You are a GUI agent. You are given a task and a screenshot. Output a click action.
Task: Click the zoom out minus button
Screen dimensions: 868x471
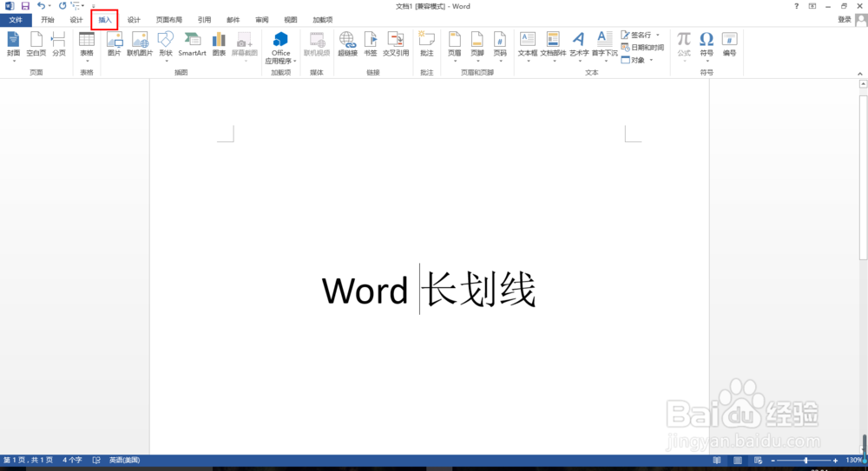(x=773, y=461)
